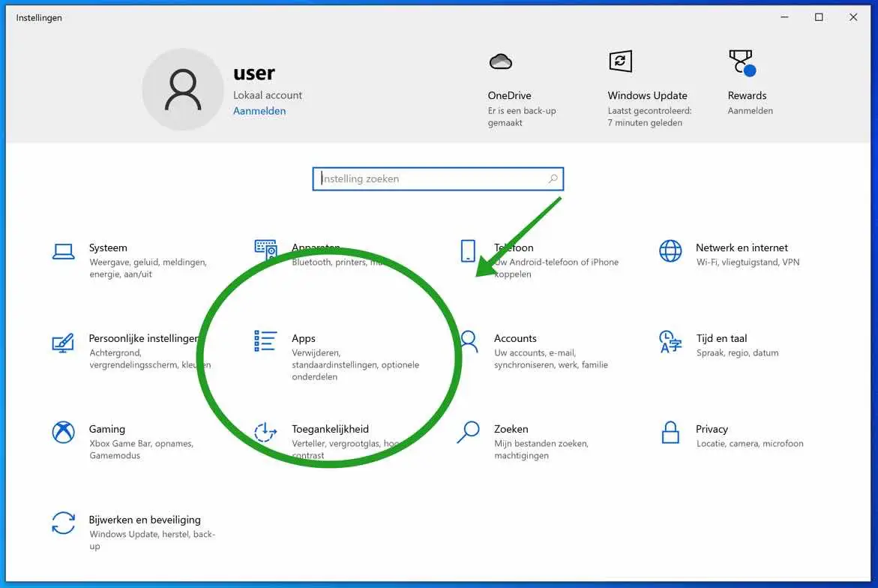The height and width of the screenshot is (588, 878).
Task: Click the 'Persoonlijke instellingen' label
Action: pyautogui.click(x=144, y=338)
